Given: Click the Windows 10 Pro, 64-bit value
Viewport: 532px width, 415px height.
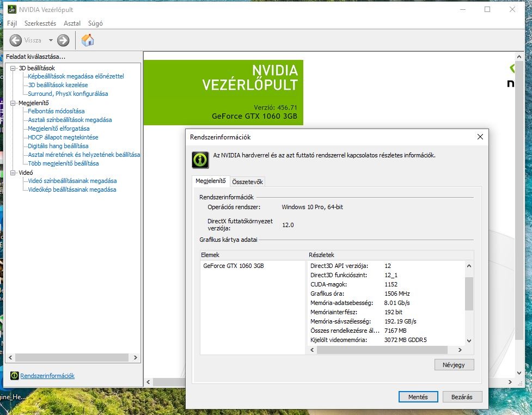Looking at the screenshot, I should 312,207.
